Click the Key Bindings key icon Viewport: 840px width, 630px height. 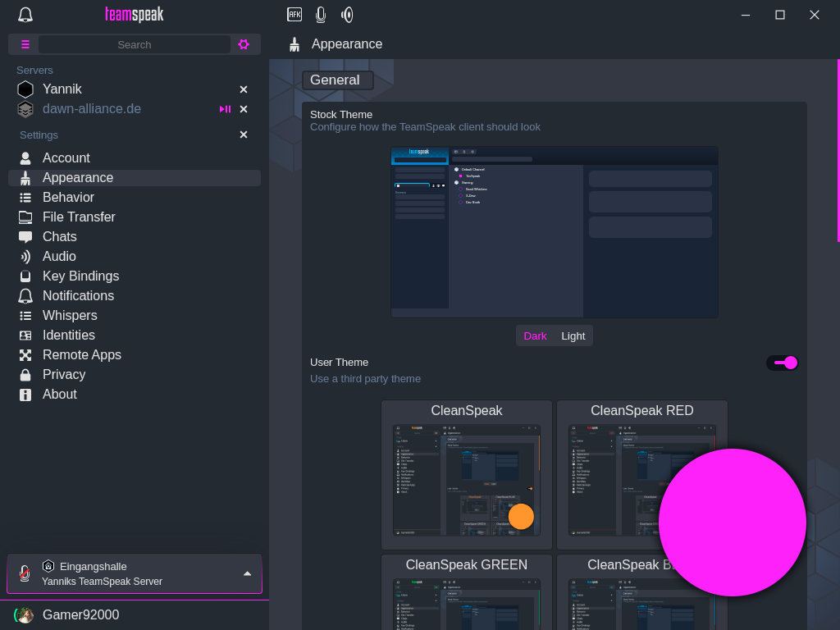coord(25,276)
